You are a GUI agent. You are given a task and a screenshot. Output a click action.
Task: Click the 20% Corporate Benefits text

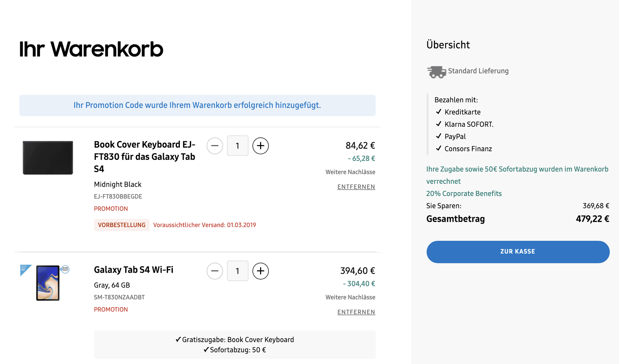464,193
